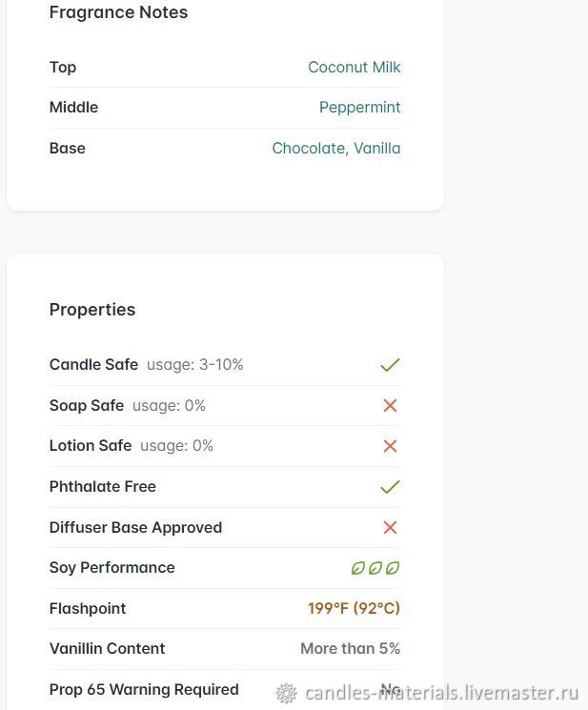Click the Vanillin Content More than 5% value
588x710 pixels.
[x=351, y=648]
